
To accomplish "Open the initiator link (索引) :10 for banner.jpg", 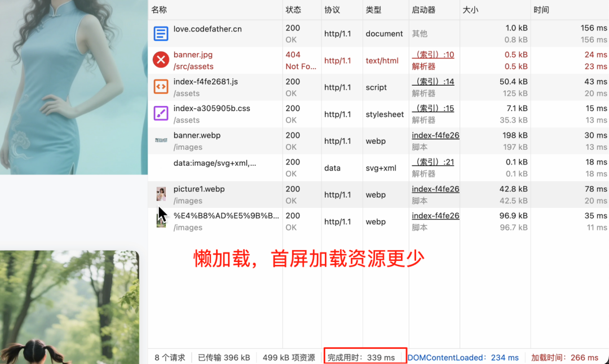I will [433, 55].
